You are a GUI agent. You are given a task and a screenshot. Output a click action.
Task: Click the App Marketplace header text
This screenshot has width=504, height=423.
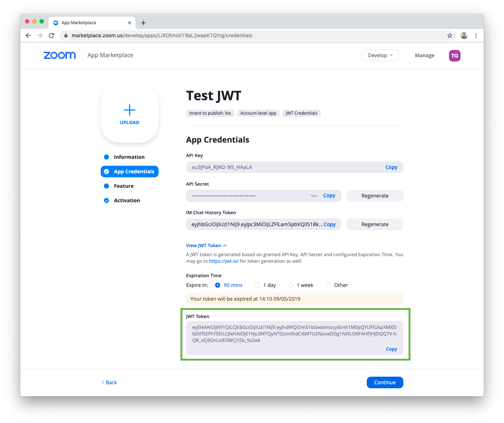click(x=110, y=55)
